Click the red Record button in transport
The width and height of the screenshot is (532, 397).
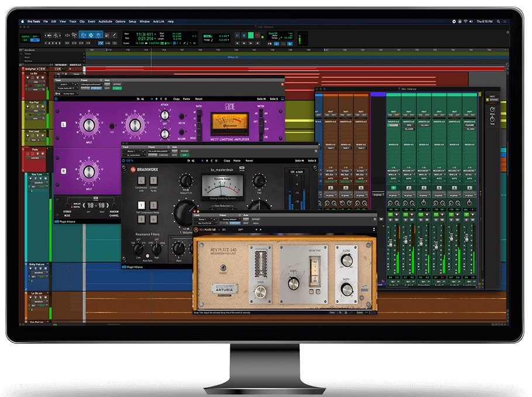257,35
